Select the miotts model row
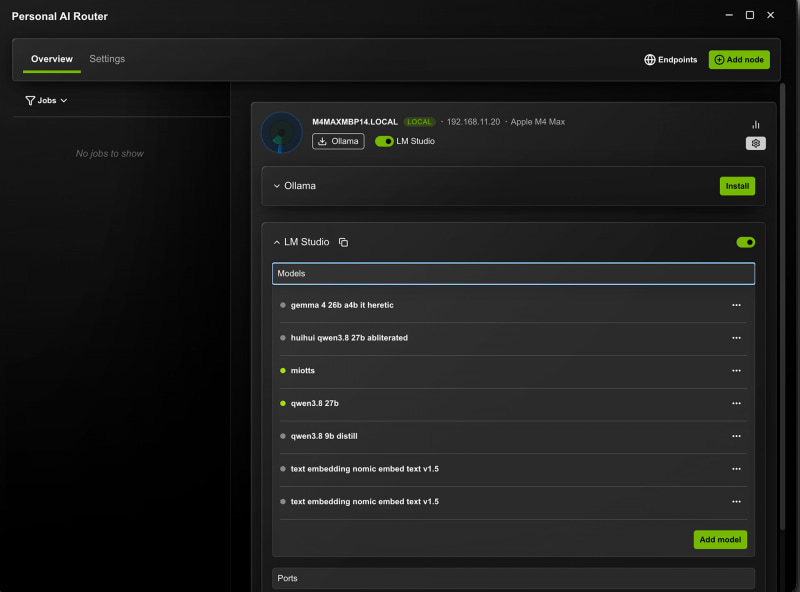Viewport: 800px width, 592px height. click(x=513, y=371)
